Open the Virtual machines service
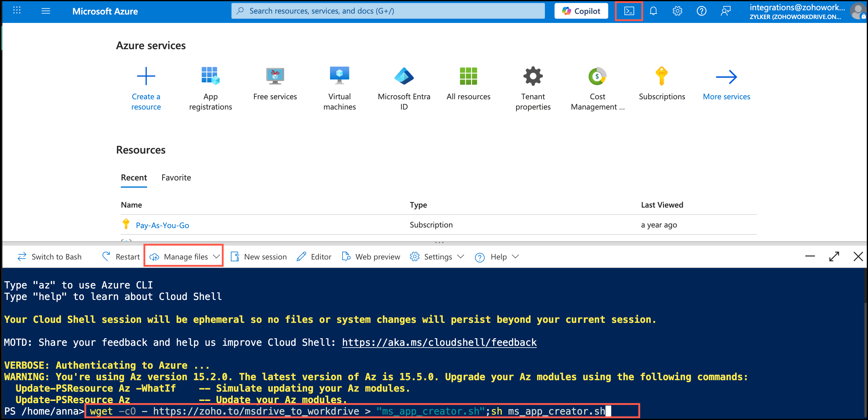 (x=339, y=75)
